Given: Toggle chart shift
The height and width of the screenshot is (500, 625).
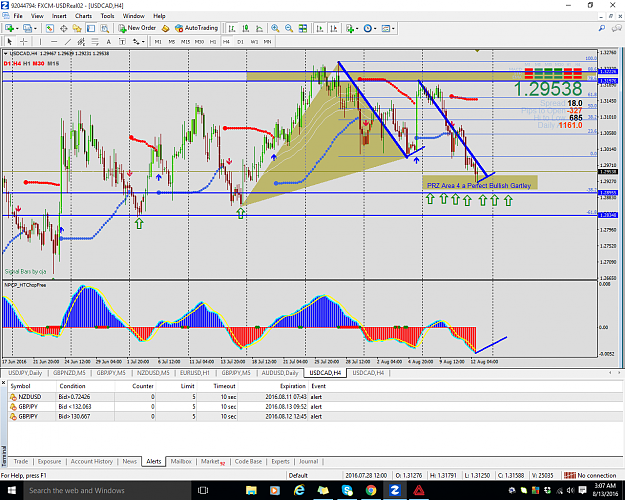Looking at the screenshot, I should (334, 28).
